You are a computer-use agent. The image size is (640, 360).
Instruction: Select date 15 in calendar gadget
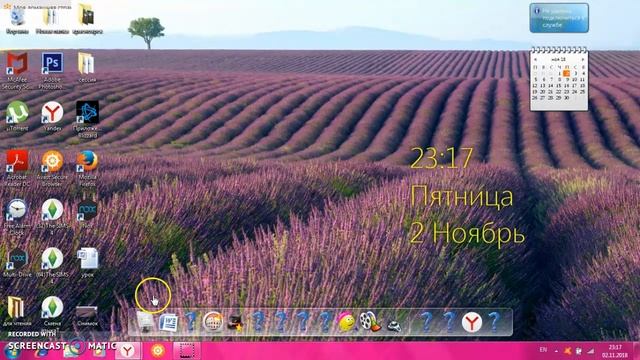click(x=558, y=86)
